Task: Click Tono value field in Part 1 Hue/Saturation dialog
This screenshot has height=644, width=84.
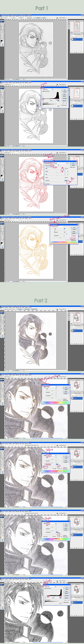Action: click(x=65, y=229)
